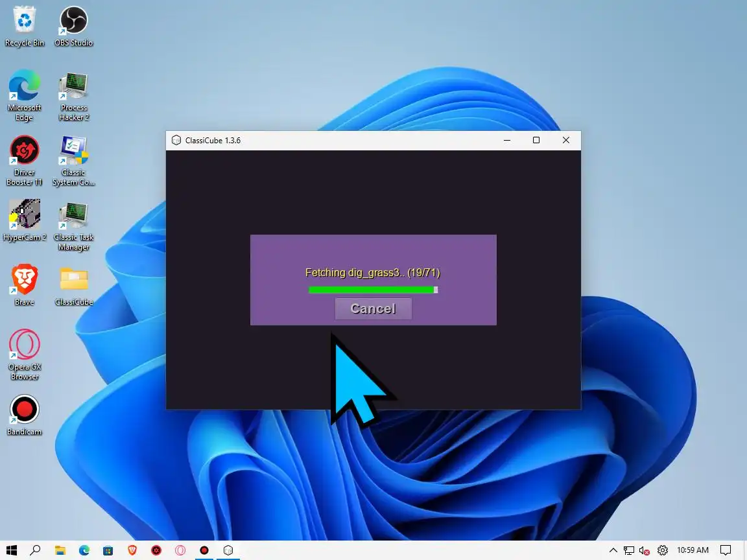The height and width of the screenshot is (560, 747).
Task: Open the notification center icon
Action: 726,550
